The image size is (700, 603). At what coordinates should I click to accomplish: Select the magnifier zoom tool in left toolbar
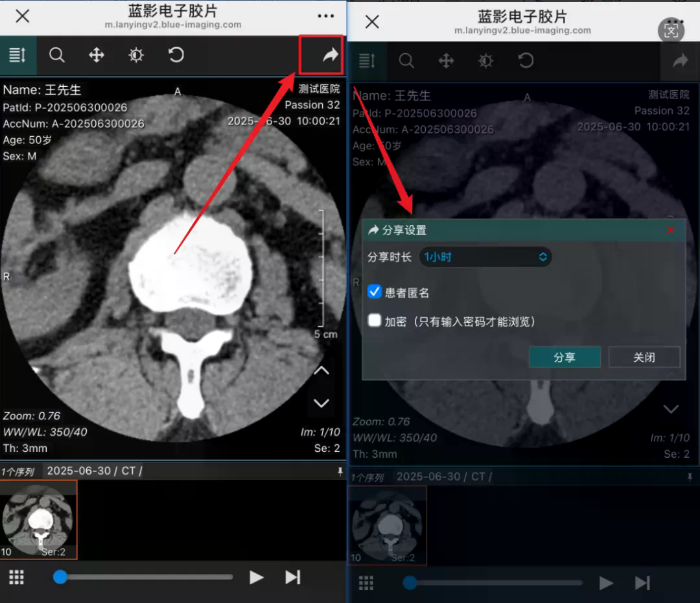pyautogui.click(x=57, y=56)
